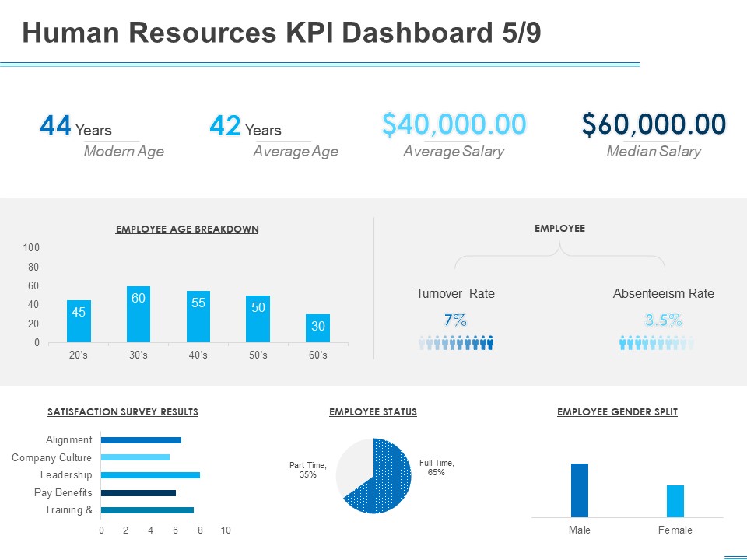
Task: Click the Leadership survey bar
Action: tap(150, 474)
